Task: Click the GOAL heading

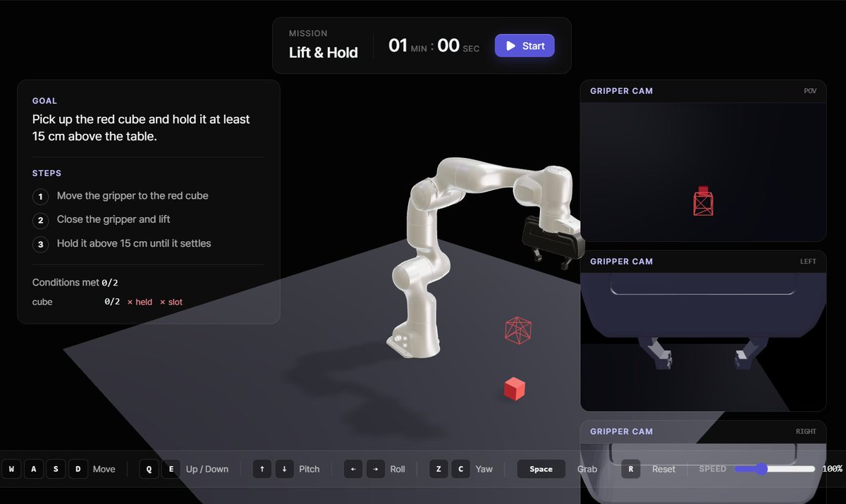Action: 45,101
